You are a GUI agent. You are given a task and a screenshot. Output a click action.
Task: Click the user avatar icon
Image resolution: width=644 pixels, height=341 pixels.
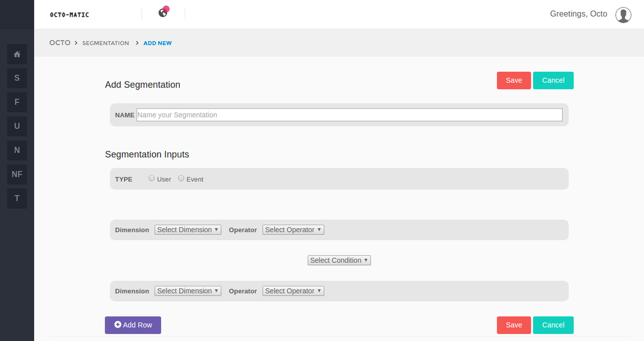click(x=623, y=15)
